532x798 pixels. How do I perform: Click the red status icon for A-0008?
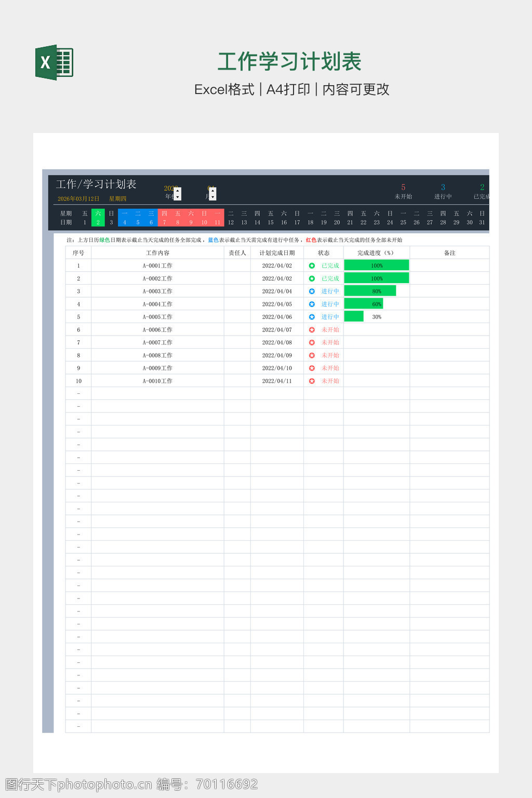tap(312, 355)
